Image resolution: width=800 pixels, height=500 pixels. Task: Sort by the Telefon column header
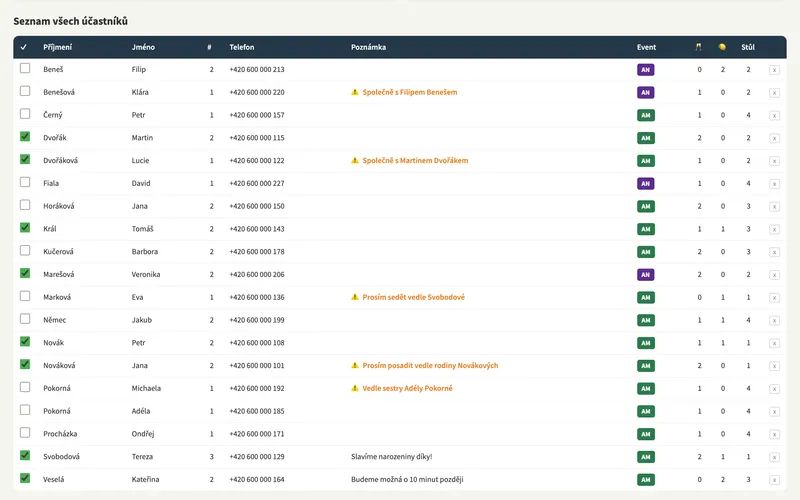[x=242, y=47]
